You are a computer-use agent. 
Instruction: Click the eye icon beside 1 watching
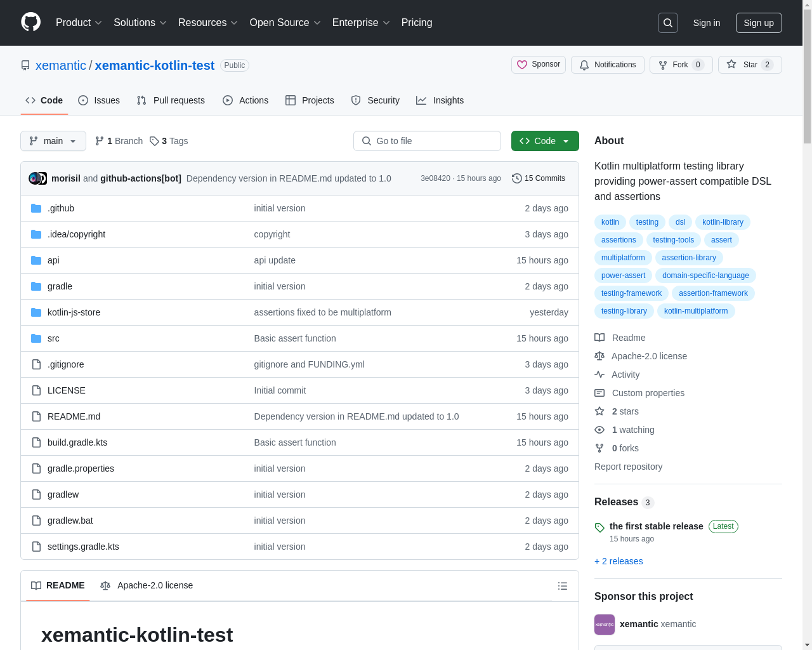[x=599, y=430]
